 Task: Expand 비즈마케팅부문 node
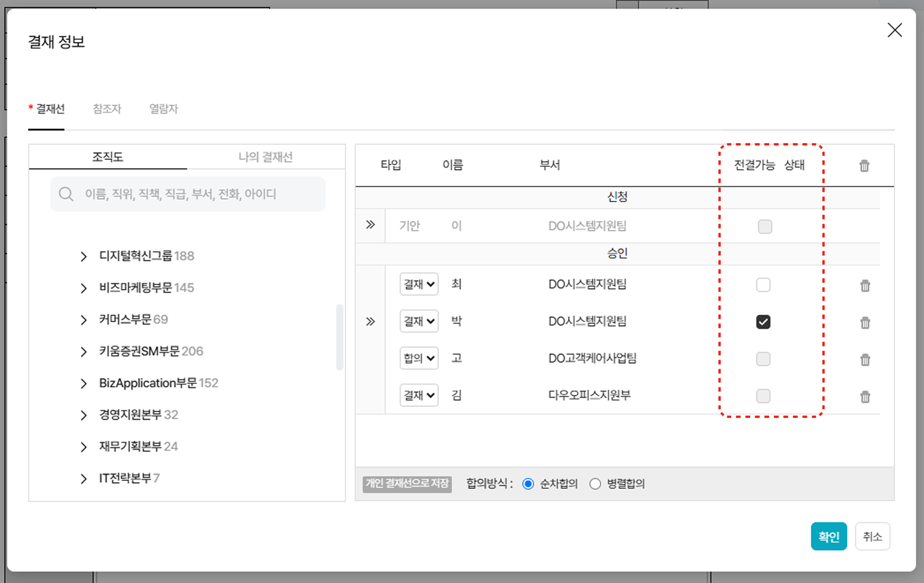[x=84, y=288]
